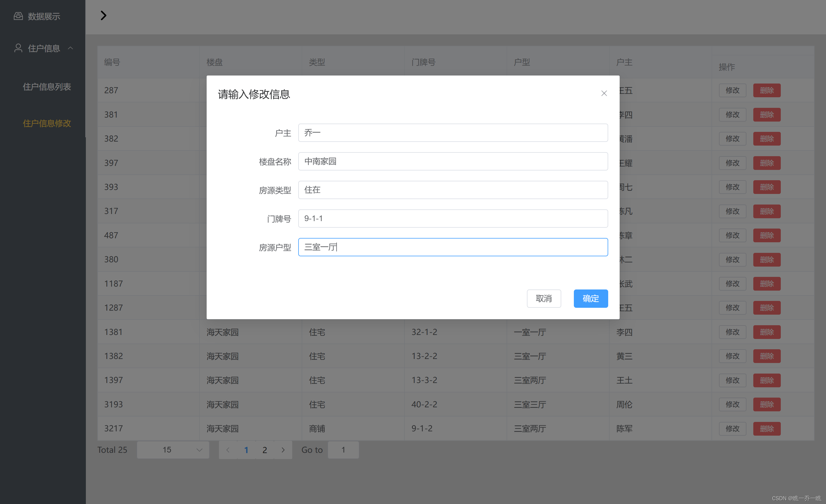Open the 住户信息列表 menu item

pos(47,87)
